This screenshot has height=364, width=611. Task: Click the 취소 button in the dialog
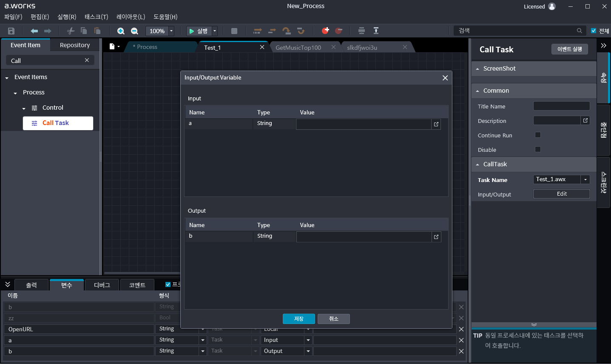click(x=333, y=319)
